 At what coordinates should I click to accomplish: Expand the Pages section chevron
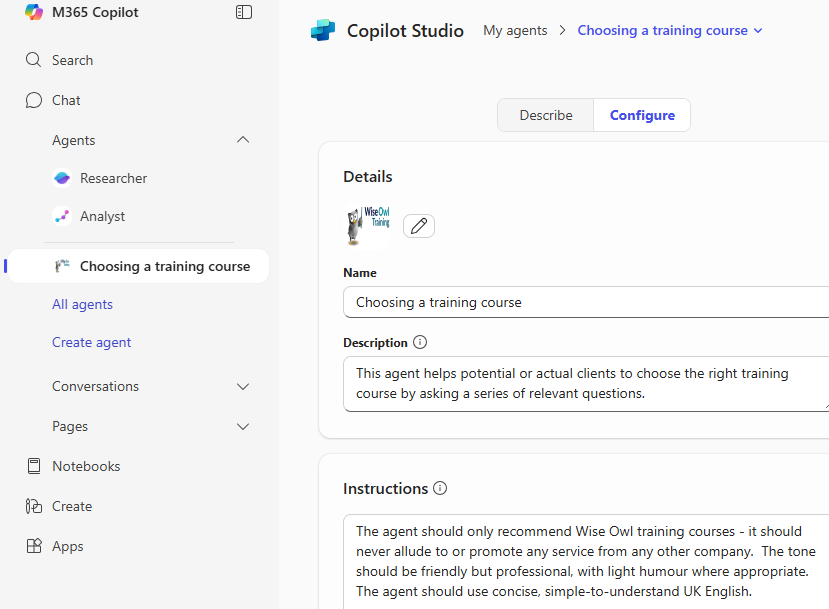[x=243, y=427]
